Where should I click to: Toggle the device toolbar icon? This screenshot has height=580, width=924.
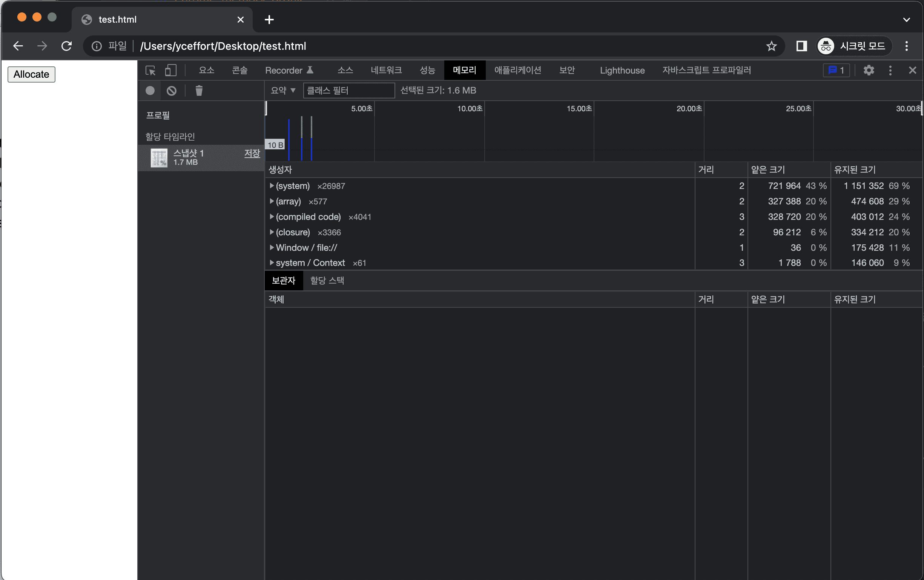point(170,70)
